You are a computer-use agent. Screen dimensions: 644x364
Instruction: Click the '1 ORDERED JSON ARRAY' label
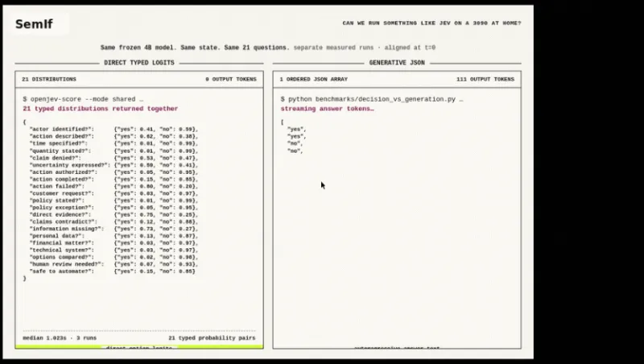[314, 79]
